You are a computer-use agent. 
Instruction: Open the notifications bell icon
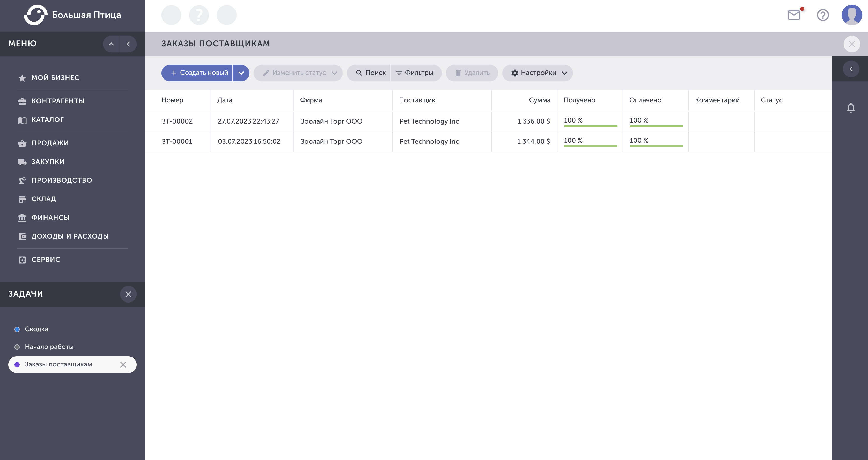[x=850, y=108]
